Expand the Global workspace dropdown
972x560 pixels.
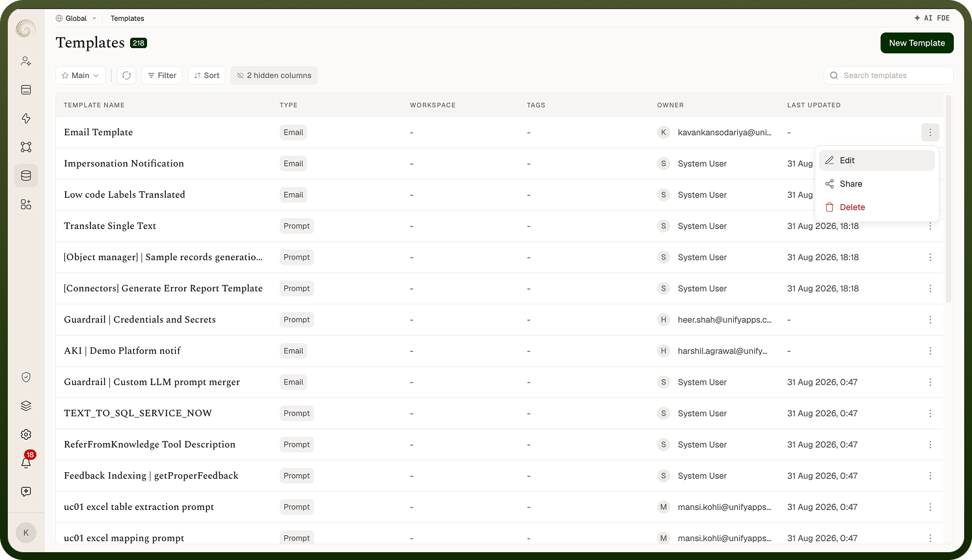[76, 18]
